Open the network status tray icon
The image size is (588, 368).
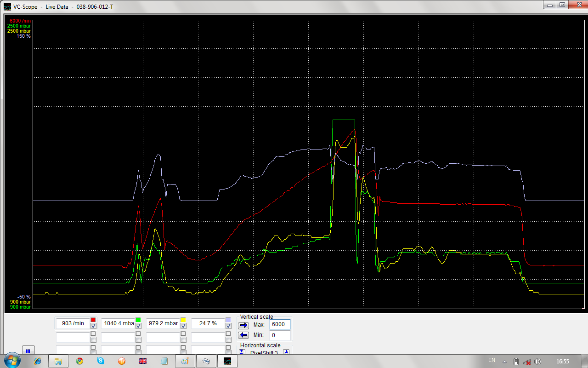point(527,361)
